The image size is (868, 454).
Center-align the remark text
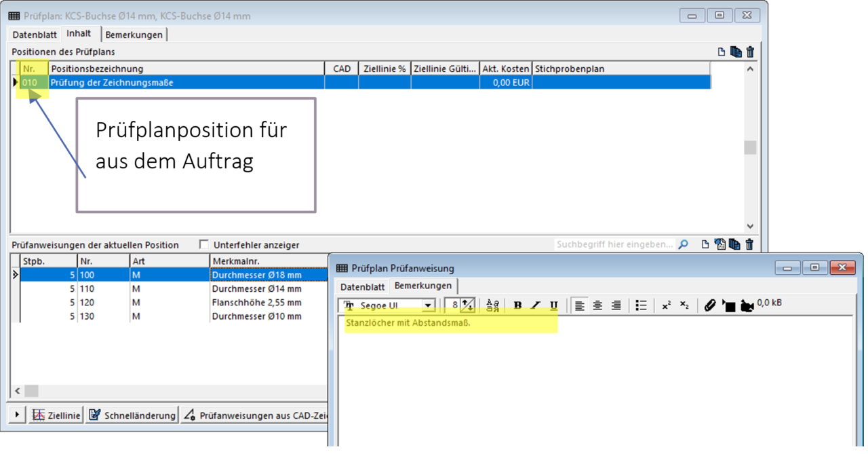[597, 306]
